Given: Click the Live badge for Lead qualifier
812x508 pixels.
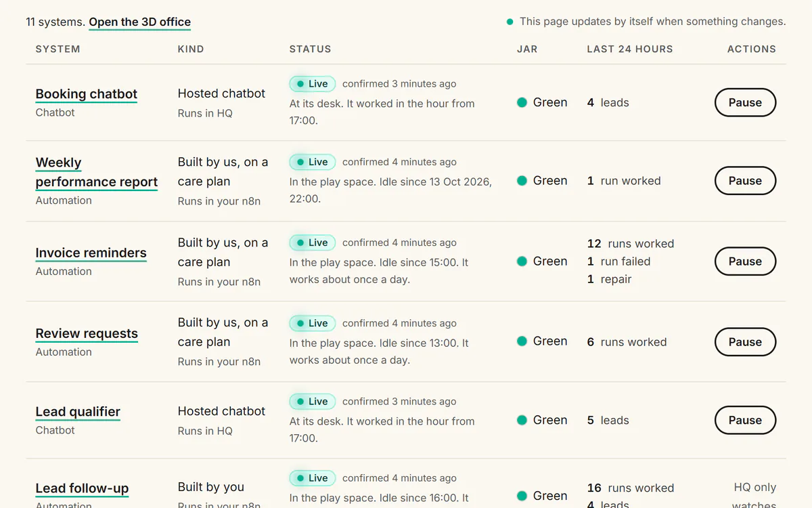Looking at the screenshot, I should [313, 402].
